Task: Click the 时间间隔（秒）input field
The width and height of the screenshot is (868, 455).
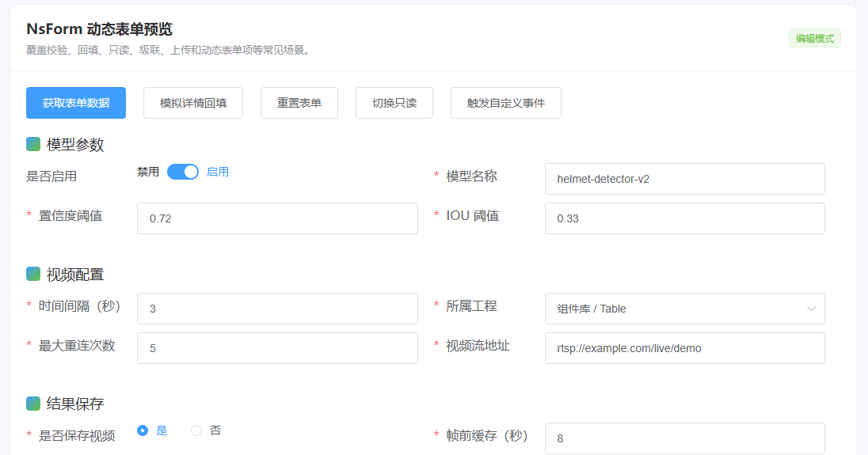Action: (x=277, y=309)
